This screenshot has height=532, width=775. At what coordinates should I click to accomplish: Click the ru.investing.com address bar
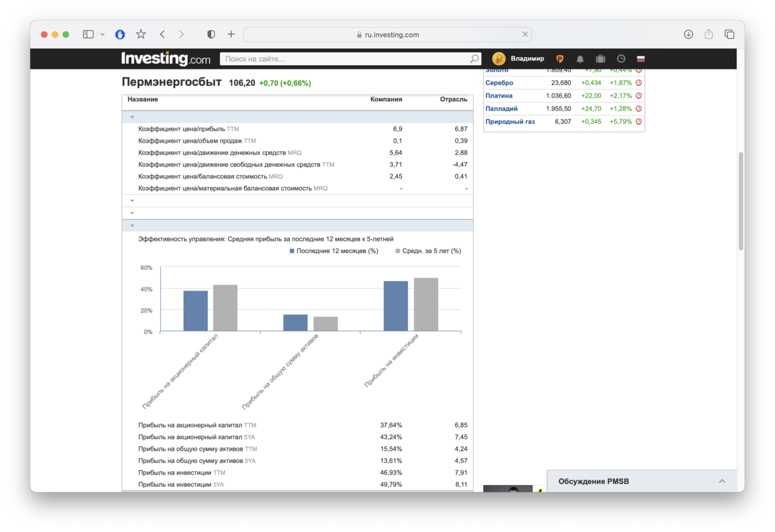(x=387, y=35)
